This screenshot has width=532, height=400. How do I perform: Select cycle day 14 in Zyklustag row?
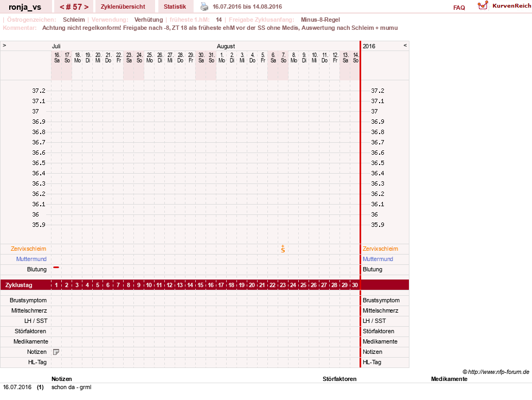point(190,285)
